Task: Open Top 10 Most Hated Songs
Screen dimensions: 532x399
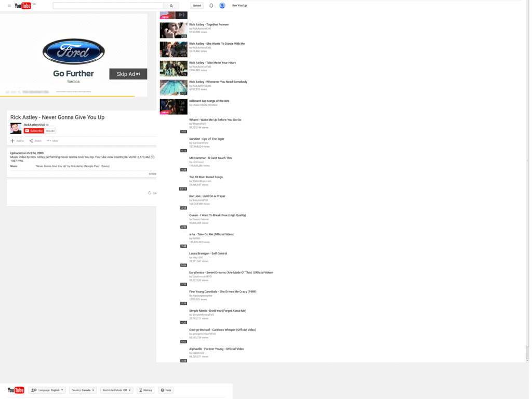Action: (206, 177)
